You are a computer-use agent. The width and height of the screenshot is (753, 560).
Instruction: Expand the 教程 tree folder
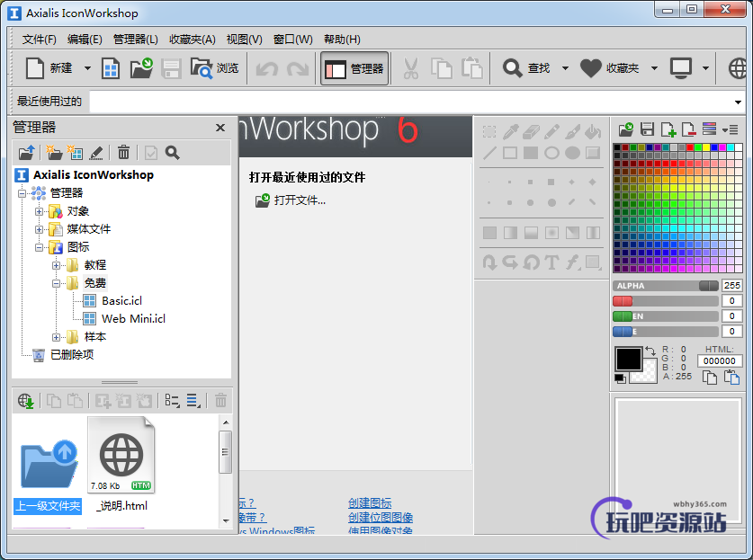coord(56,265)
